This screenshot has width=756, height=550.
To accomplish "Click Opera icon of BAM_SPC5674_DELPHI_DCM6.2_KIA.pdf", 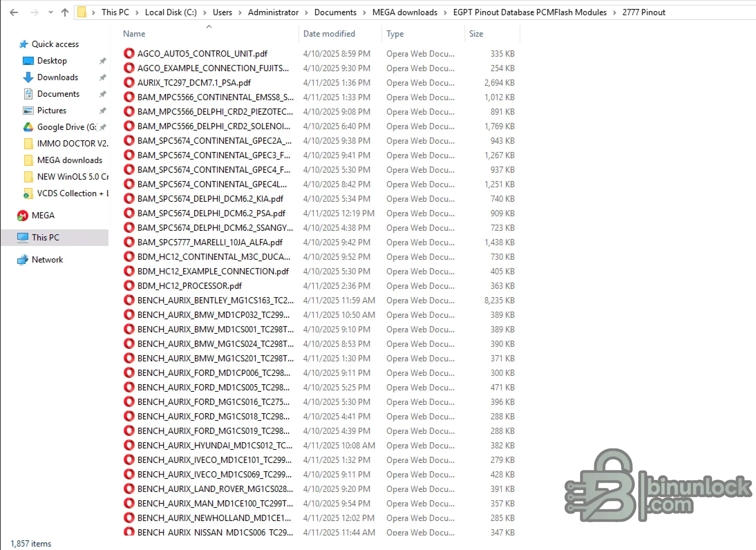I will 129,199.
